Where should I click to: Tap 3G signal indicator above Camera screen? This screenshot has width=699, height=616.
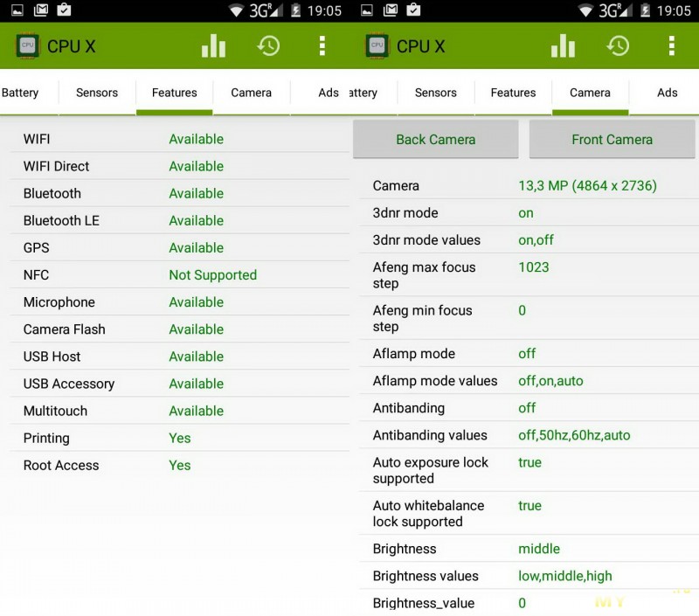pos(615,10)
